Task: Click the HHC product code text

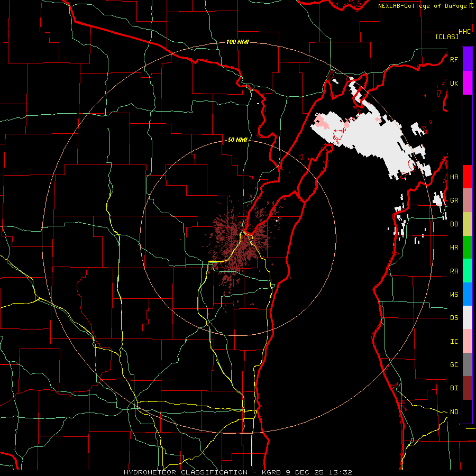Action: coord(465,32)
